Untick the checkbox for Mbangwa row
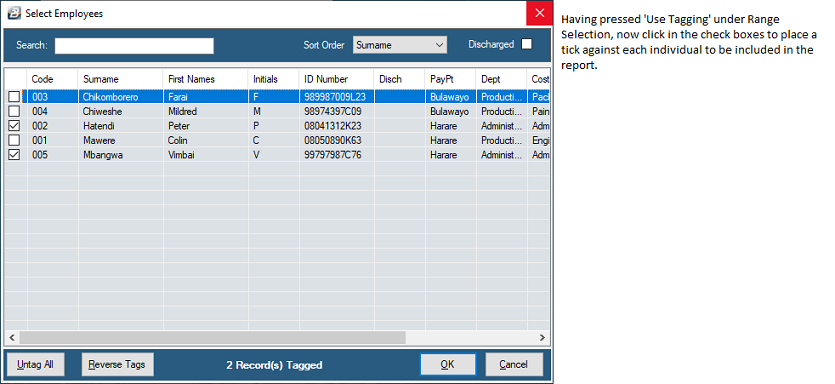The image size is (835, 384). [x=14, y=154]
